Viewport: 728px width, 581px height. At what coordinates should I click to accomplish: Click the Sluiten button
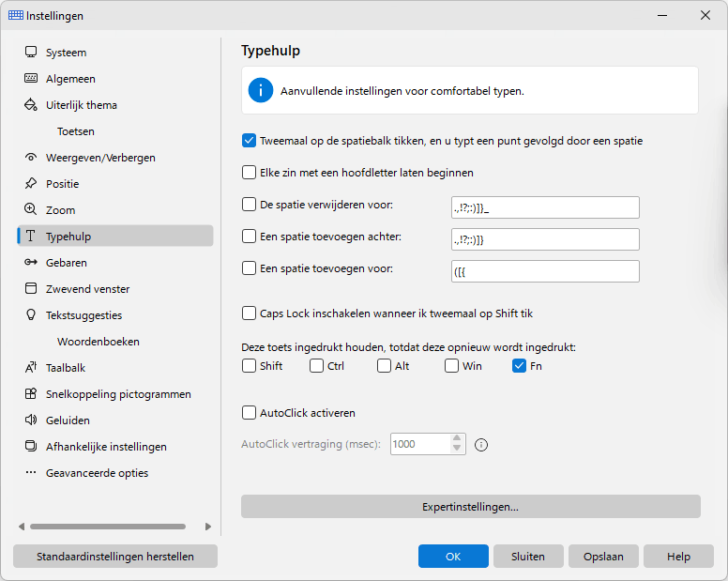pyautogui.click(x=528, y=557)
